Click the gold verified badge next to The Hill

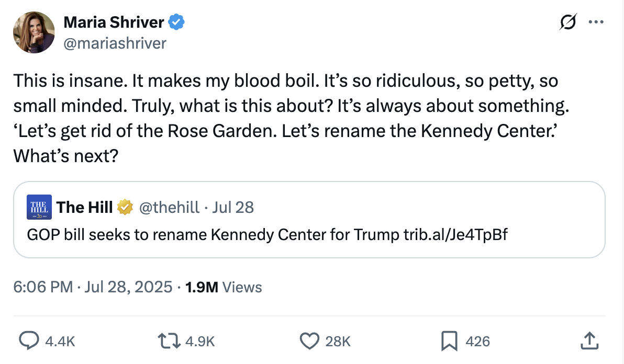click(125, 208)
